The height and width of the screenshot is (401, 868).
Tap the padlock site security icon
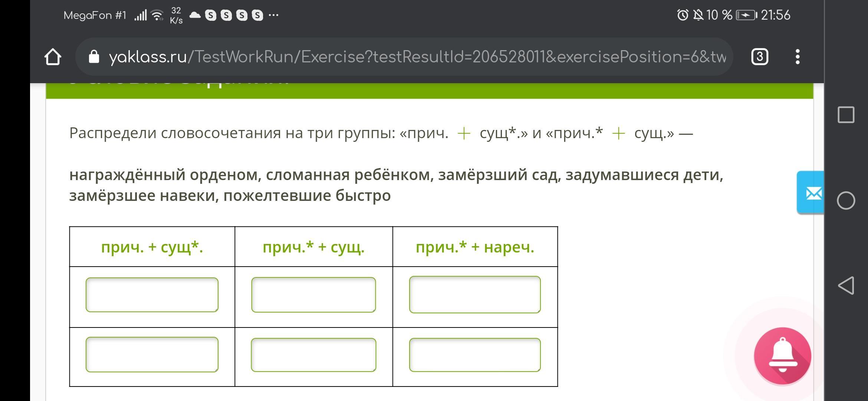tap(94, 57)
